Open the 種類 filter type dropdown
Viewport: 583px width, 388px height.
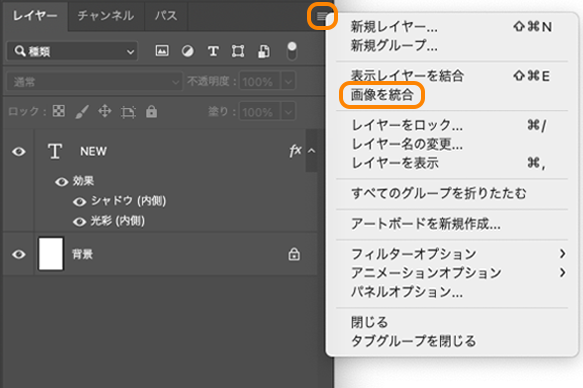pos(73,51)
